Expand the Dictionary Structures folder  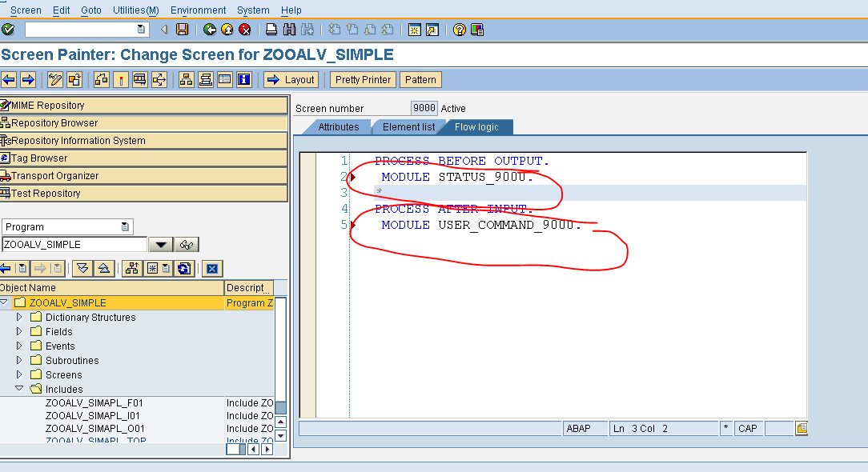point(18,317)
